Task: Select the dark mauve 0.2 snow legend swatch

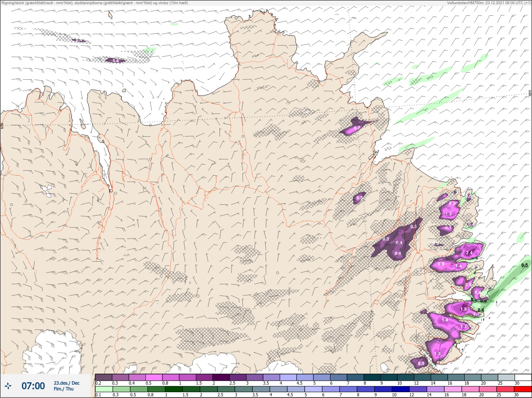Action: [x=103, y=377]
